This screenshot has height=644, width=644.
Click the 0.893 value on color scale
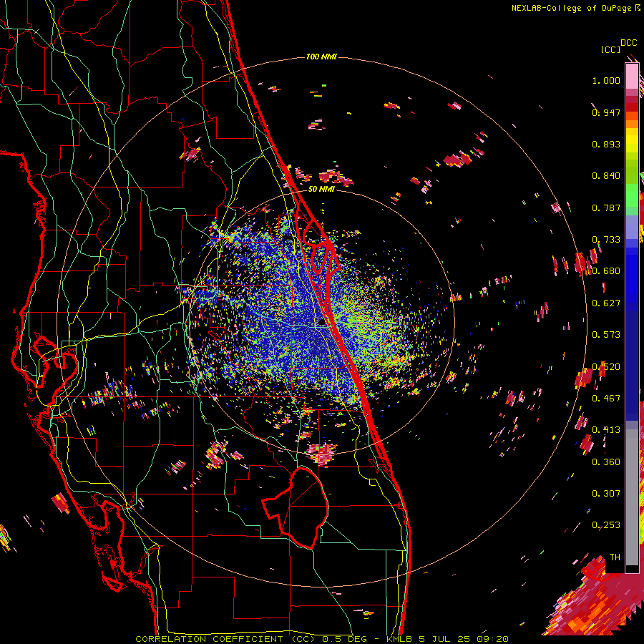click(606, 144)
